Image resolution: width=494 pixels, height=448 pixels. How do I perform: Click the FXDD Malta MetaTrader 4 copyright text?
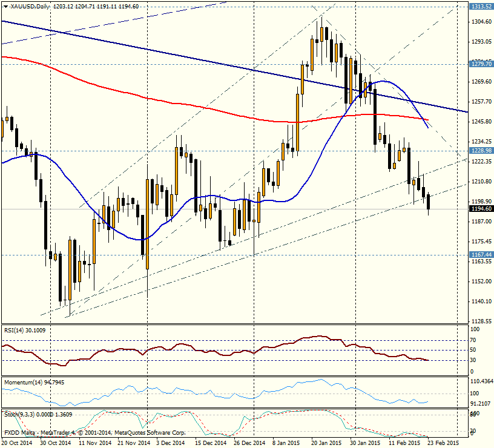coord(94,433)
